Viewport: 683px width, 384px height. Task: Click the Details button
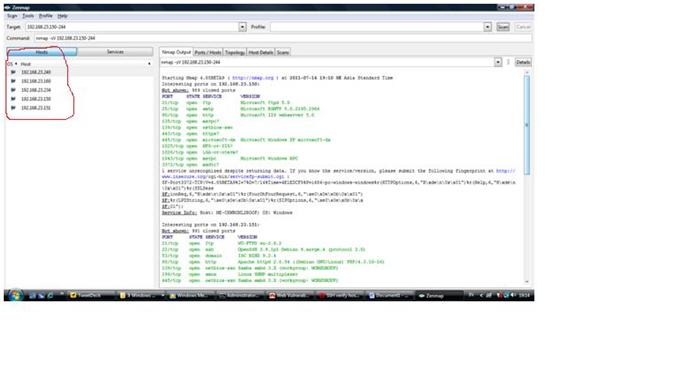[x=523, y=62]
